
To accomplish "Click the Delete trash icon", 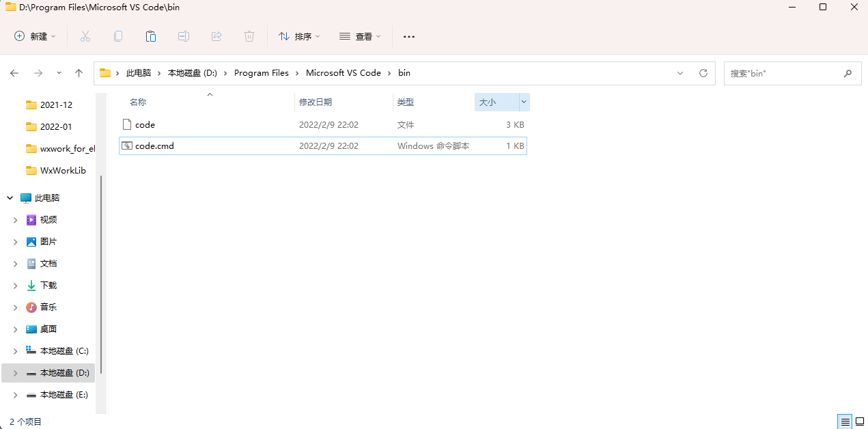I will pyautogui.click(x=249, y=36).
